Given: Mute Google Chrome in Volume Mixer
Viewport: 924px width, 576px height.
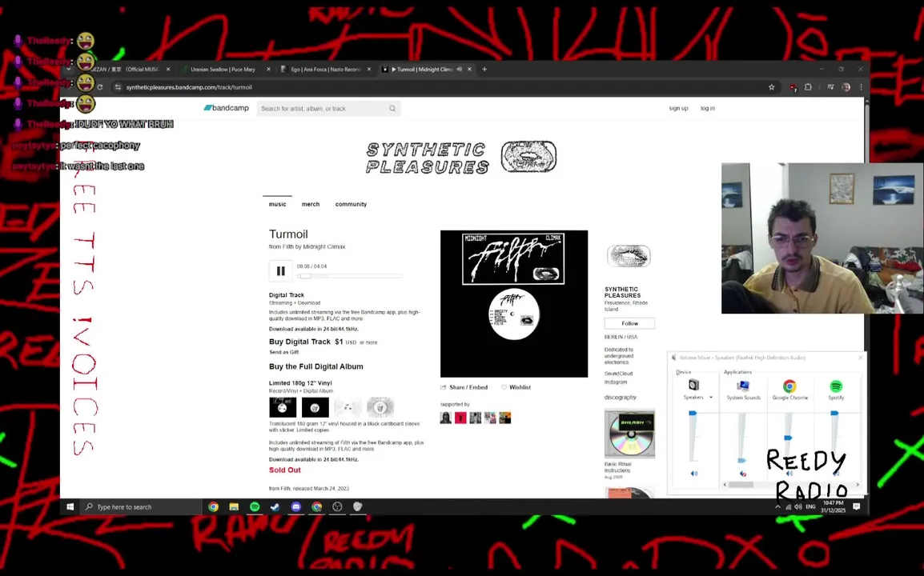Looking at the screenshot, I should pos(789,474).
